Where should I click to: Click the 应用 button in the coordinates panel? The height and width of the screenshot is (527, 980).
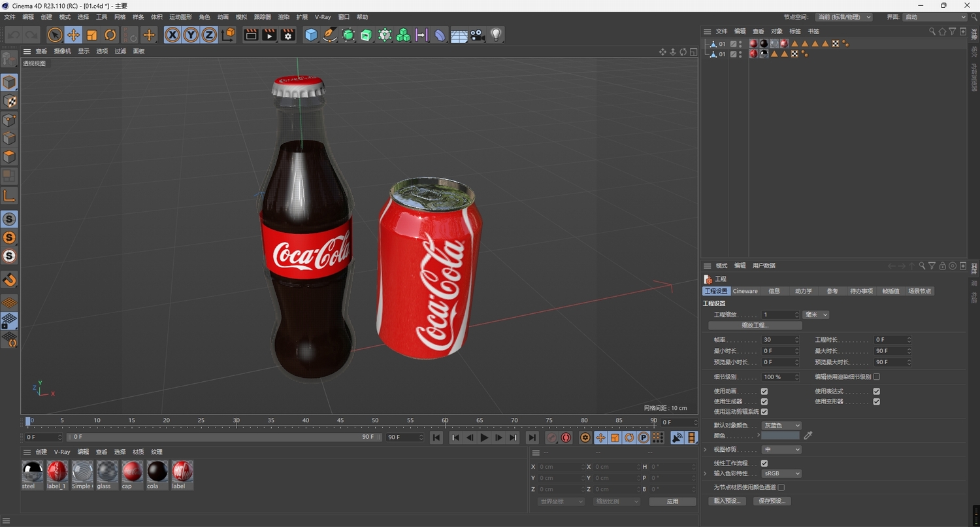(672, 501)
